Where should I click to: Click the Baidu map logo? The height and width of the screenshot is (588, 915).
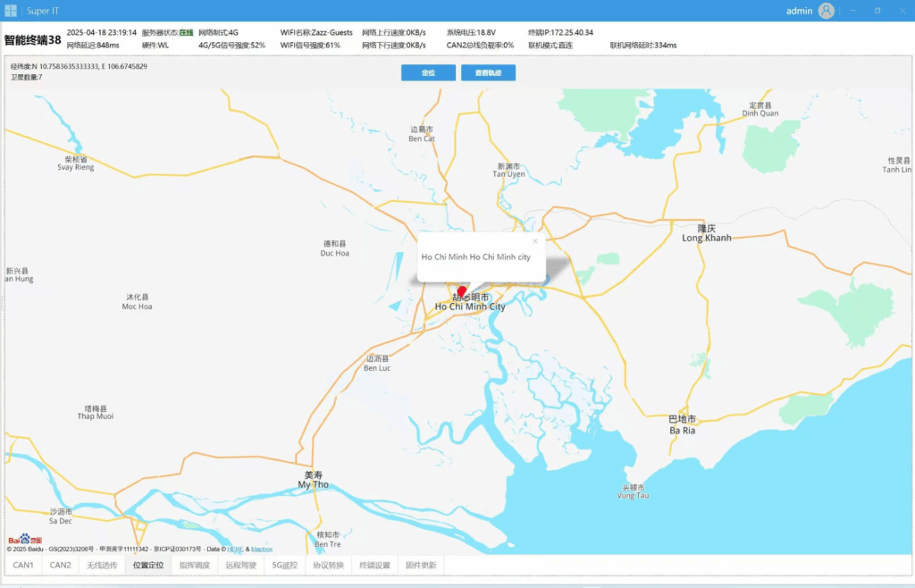[25, 540]
